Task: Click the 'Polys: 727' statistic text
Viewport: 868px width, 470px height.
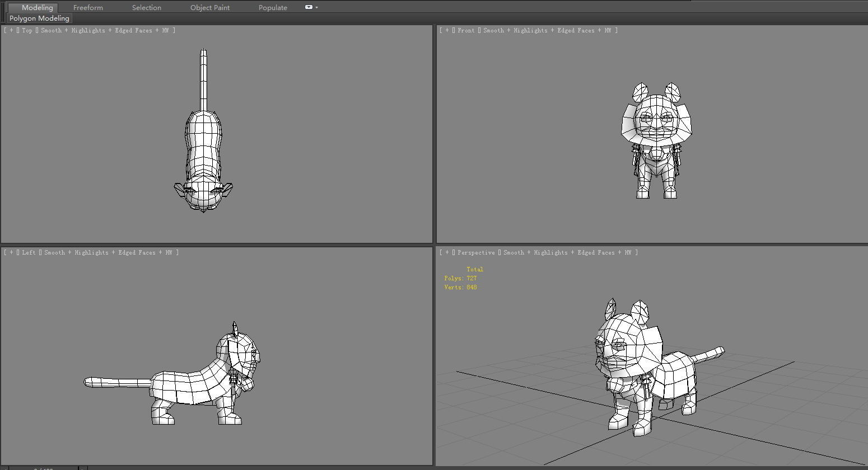Action: (460, 278)
